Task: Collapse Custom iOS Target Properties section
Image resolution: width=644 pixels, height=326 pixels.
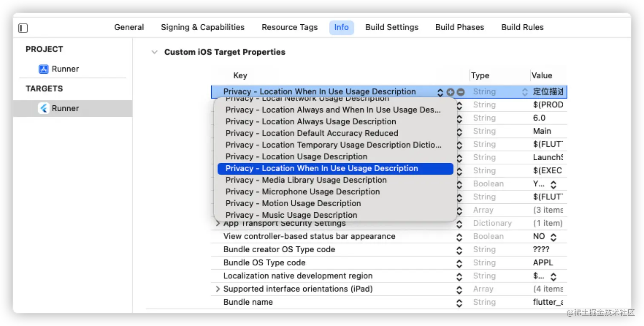Action: pyautogui.click(x=154, y=52)
